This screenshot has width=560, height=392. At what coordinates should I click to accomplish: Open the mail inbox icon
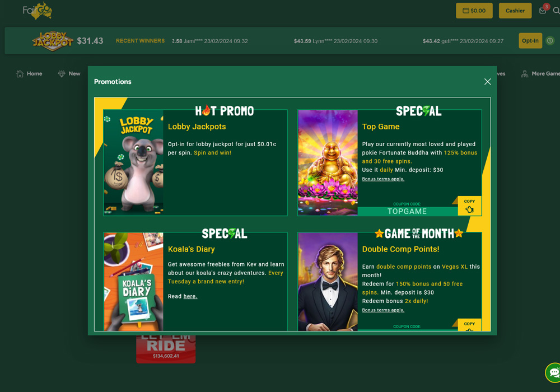(543, 10)
